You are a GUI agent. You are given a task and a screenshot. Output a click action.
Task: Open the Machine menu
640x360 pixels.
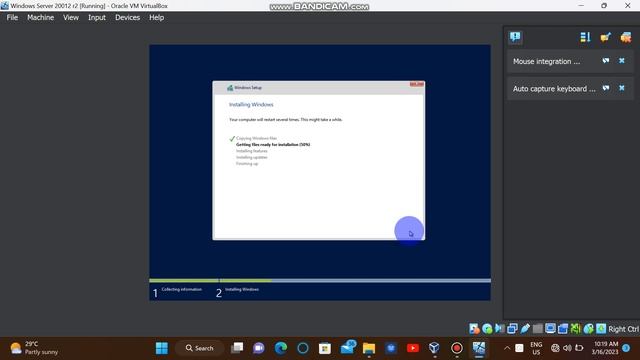(40, 18)
